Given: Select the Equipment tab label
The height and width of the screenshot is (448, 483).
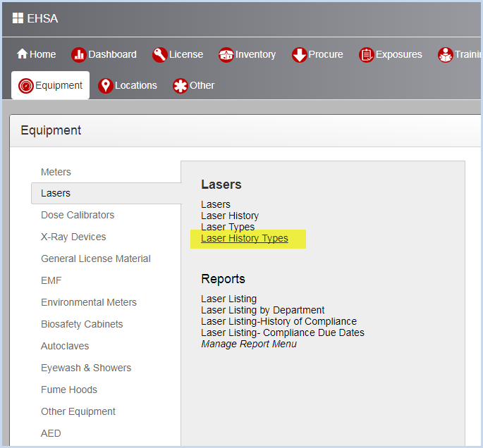Looking at the screenshot, I should pos(59,85).
